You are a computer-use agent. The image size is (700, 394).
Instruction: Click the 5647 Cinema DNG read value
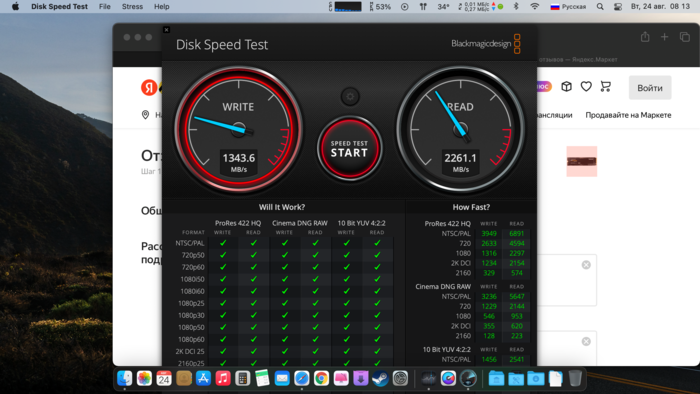tap(517, 296)
